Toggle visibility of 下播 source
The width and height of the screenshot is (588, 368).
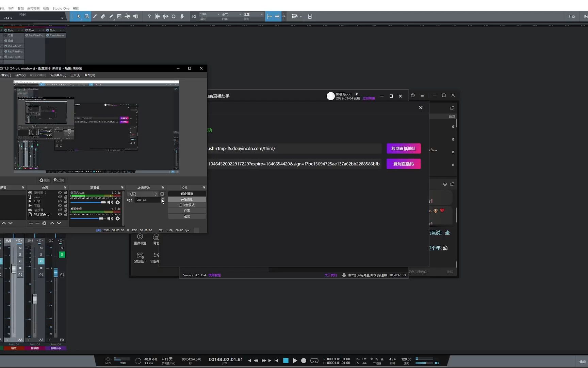tap(60, 205)
